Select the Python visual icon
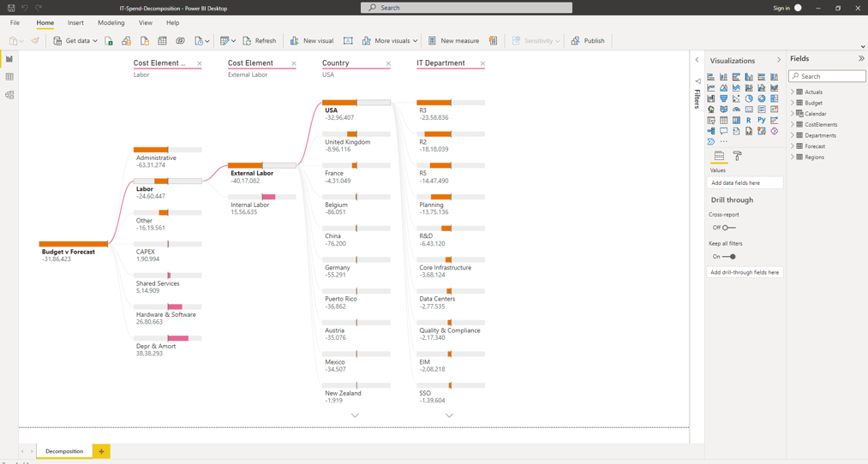 (x=762, y=121)
